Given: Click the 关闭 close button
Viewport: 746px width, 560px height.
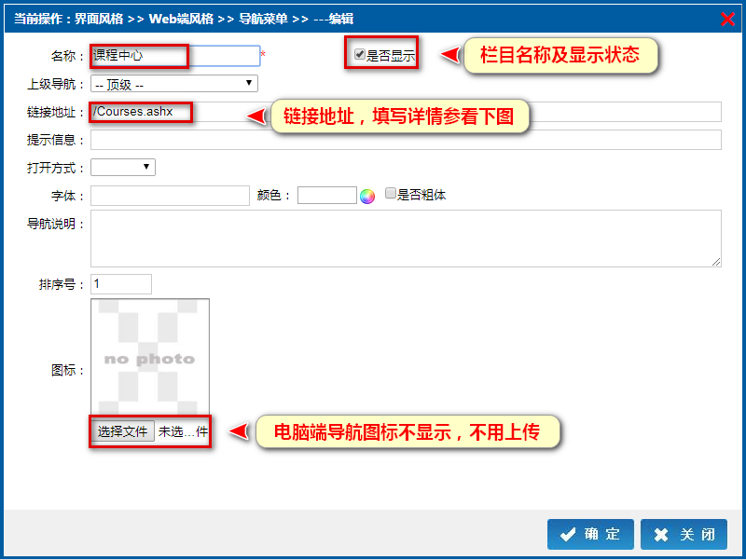Looking at the screenshot, I should pyautogui.click(x=684, y=534).
